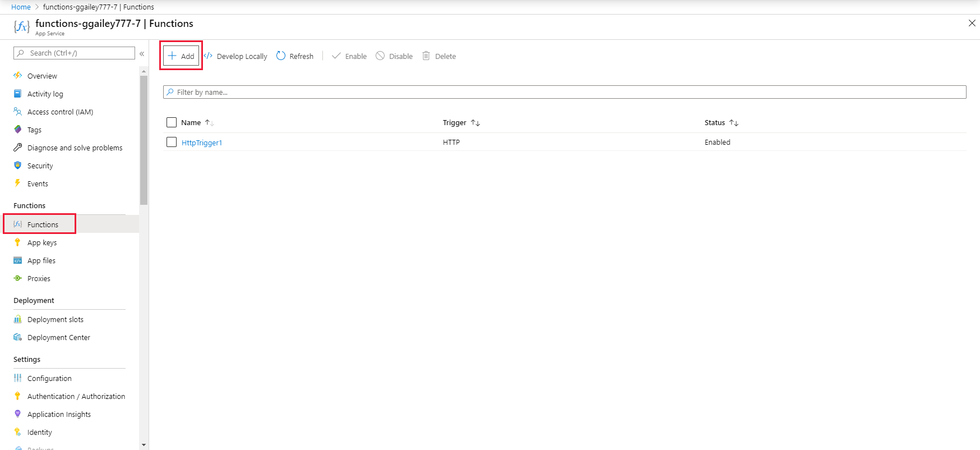Click the sidebar vertical scrollbar thumb
Viewport: 980px width, 450px height.
coord(144,140)
